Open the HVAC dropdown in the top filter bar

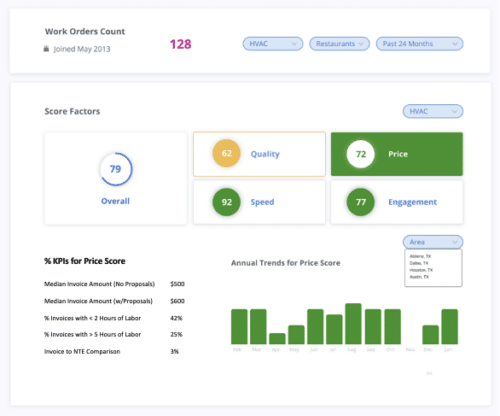coord(273,44)
